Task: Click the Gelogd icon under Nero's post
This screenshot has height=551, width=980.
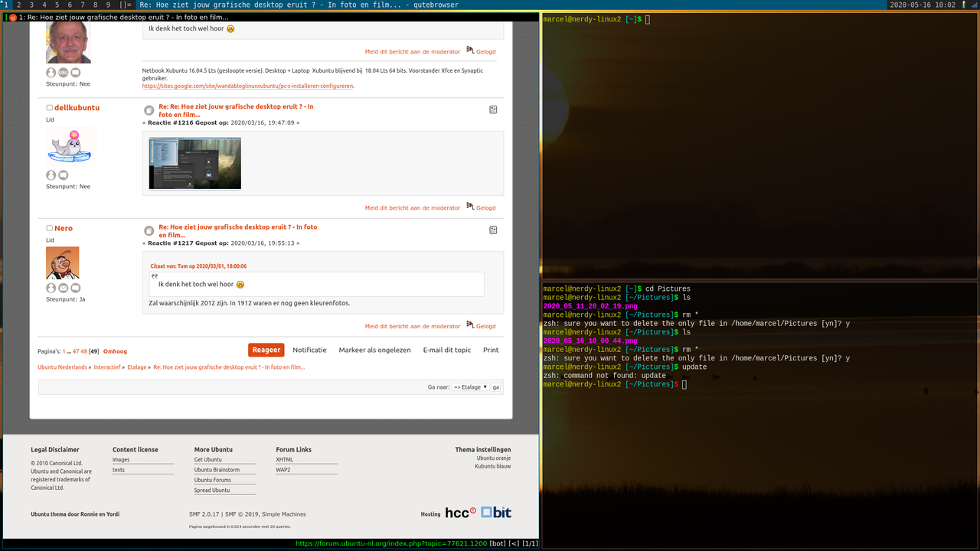Action: (470, 325)
